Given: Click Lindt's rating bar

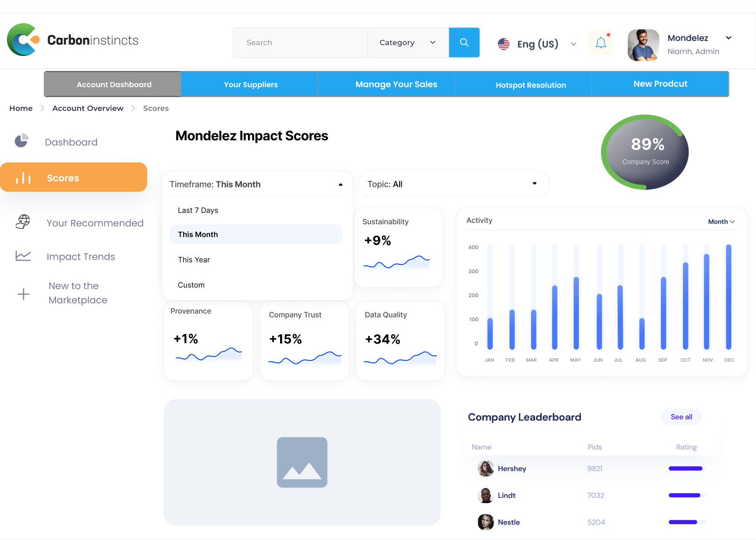Looking at the screenshot, I should click(687, 495).
